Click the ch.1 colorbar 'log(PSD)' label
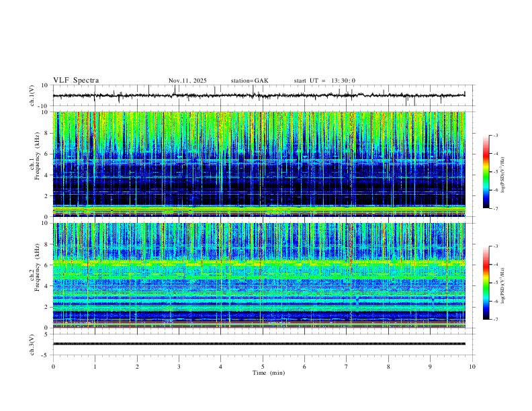 pos(502,175)
